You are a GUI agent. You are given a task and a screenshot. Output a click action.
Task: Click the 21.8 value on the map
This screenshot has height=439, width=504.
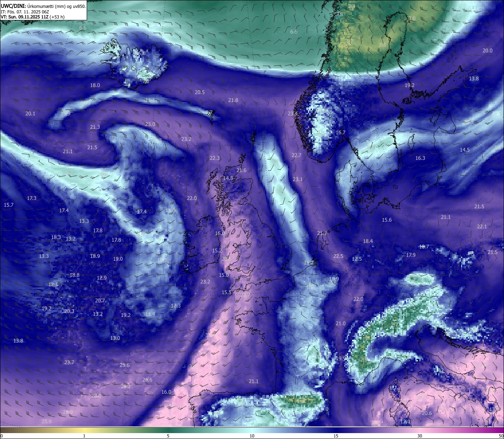click(x=233, y=100)
